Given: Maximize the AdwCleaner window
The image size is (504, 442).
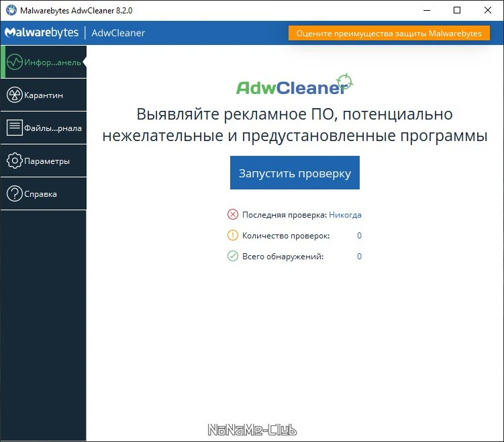Looking at the screenshot, I should 457,10.
